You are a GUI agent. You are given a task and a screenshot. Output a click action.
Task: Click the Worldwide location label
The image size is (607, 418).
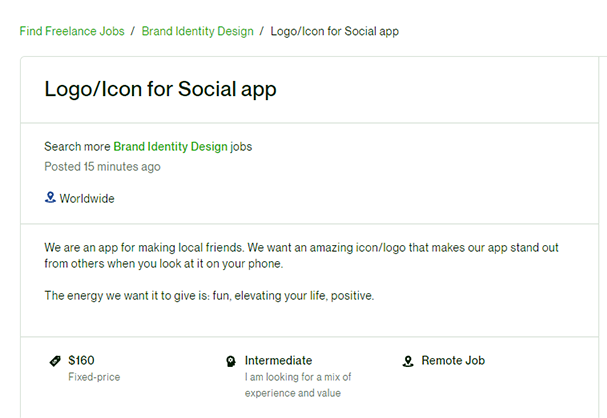pos(87,199)
